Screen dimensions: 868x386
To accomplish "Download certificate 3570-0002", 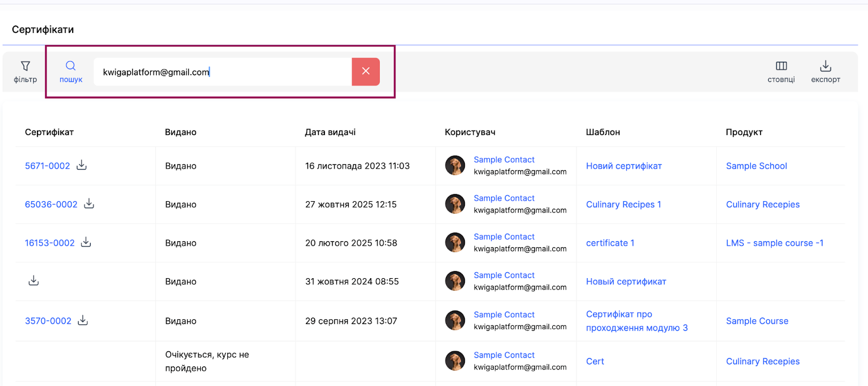I will pos(83,320).
